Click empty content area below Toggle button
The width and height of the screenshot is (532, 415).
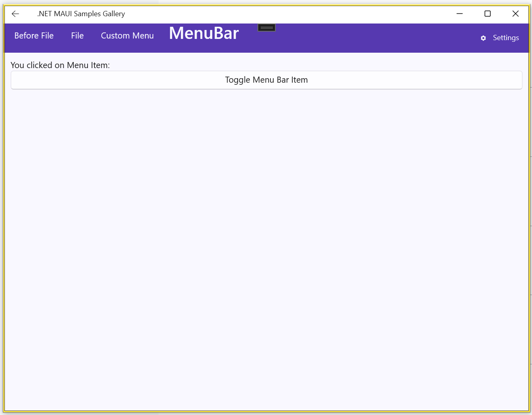pyautogui.click(x=266, y=243)
